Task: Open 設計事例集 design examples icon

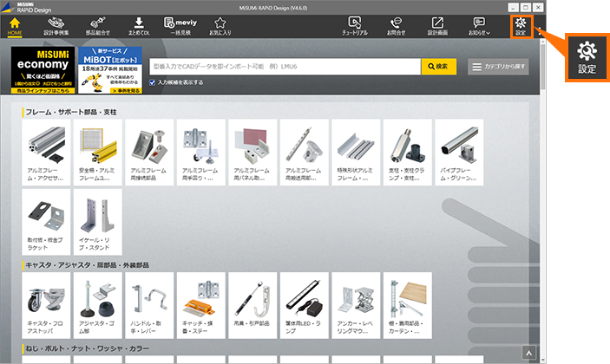Action: point(56,25)
